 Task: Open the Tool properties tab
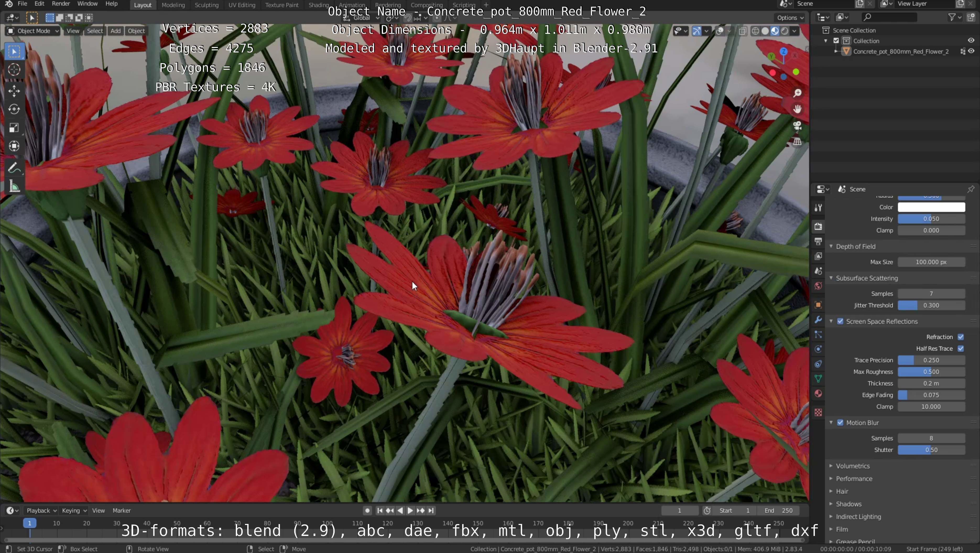(818, 207)
